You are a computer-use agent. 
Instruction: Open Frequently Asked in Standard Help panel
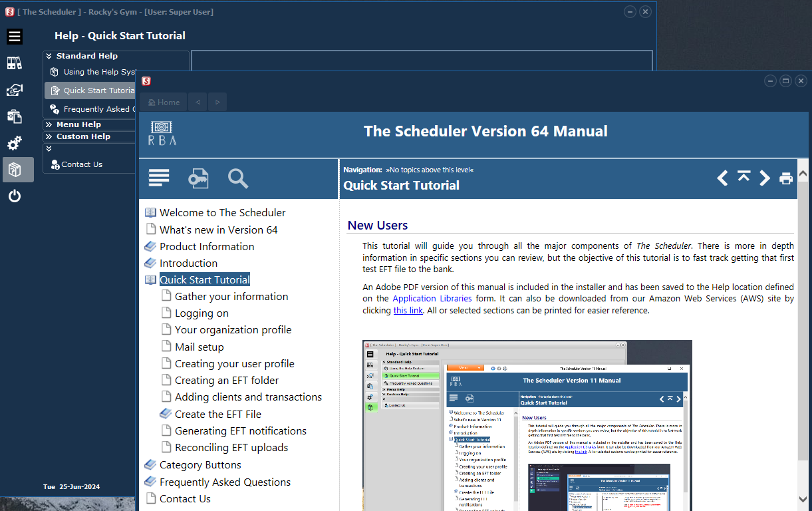tap(92, 109)
